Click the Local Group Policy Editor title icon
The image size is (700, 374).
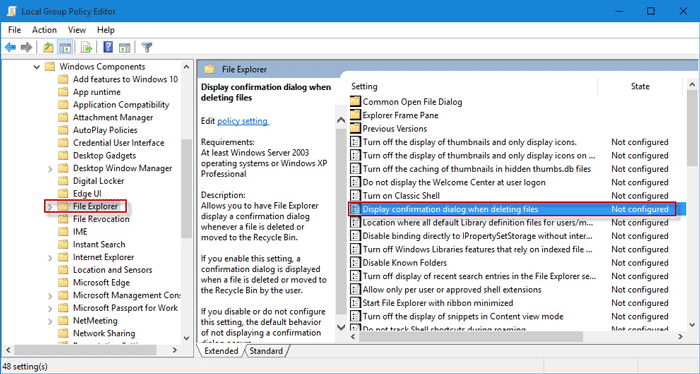(12, 11)
